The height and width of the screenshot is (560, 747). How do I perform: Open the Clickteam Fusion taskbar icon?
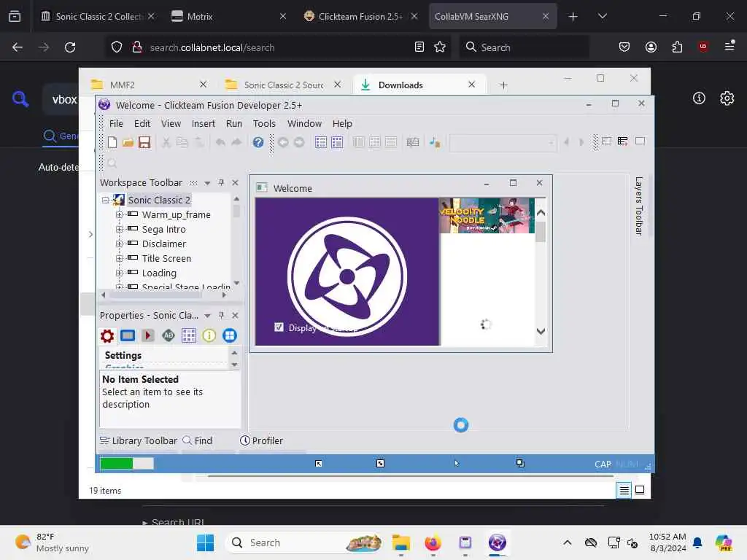[498, 542]
